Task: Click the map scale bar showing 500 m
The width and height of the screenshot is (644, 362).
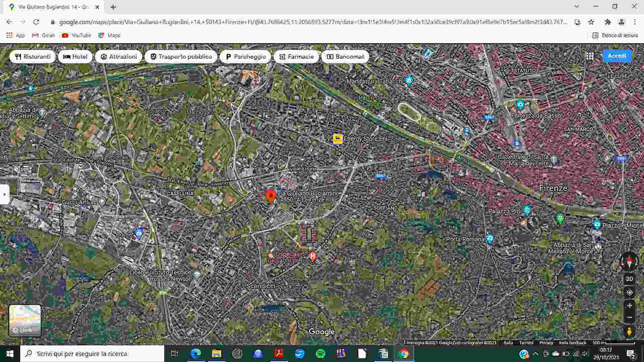Action: coord(614,343)
